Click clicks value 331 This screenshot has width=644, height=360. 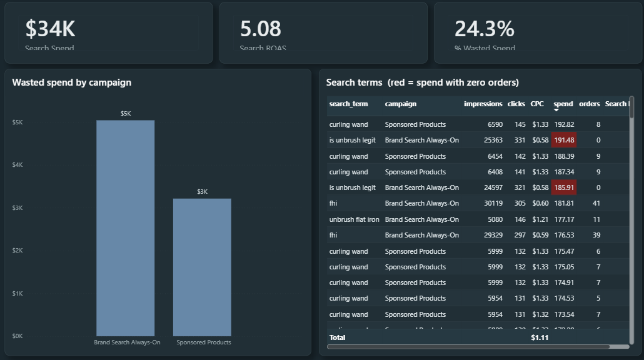(x=520, y=140)
